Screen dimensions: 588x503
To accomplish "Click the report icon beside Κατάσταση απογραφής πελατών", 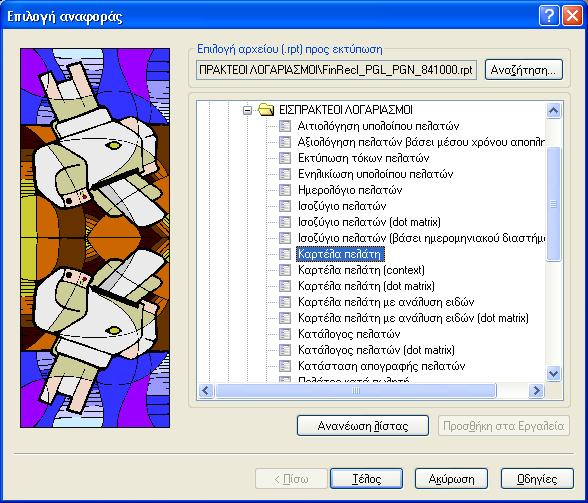I will tap(285, 366).
